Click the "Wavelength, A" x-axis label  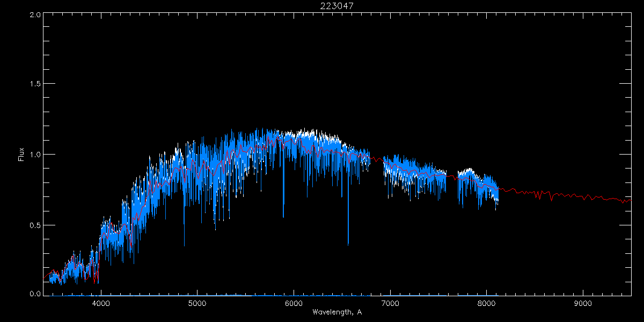[x=336, y=312]
